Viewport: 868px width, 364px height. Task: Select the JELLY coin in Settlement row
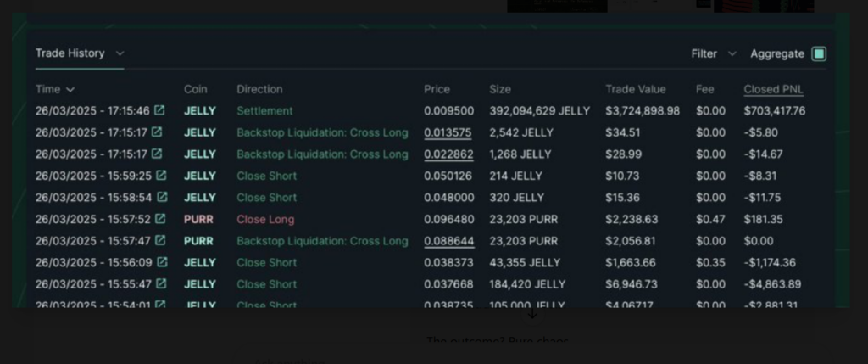[200, 111]
